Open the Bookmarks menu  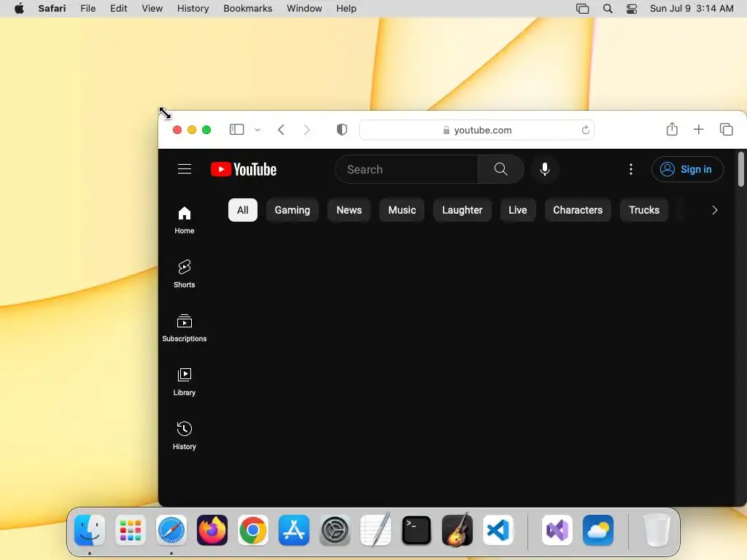tap(248, 8)
